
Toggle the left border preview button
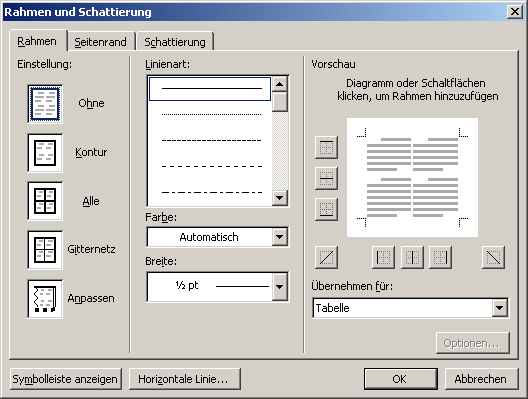(x=383, y=257)
